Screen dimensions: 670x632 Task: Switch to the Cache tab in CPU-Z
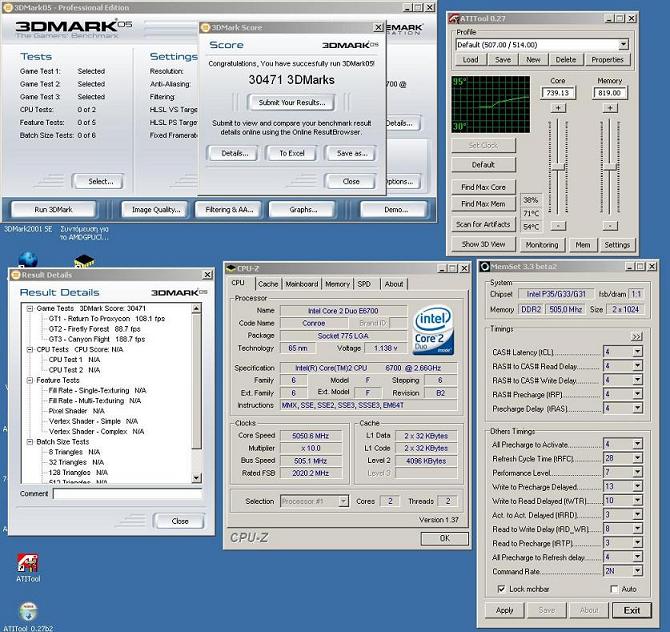pos(268,284)
